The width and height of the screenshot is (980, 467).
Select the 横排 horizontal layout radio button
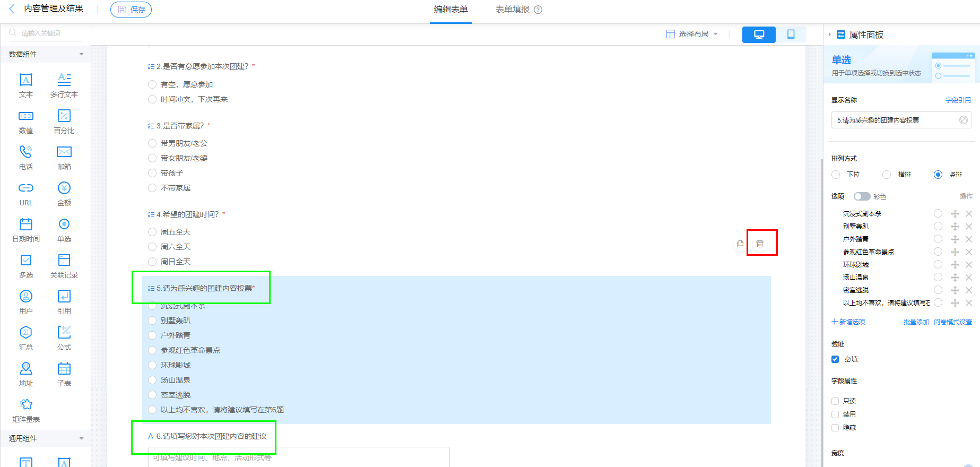[887, 175]
